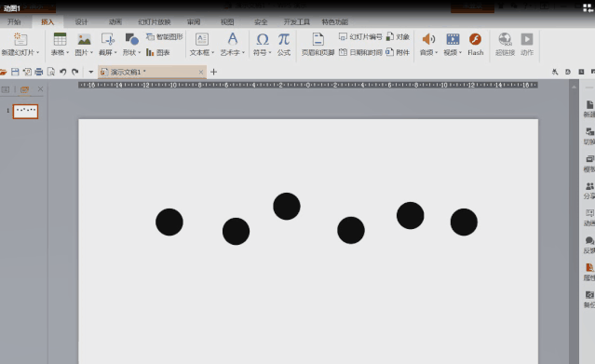
Task: Expand the 表格 dropdown arrow
Action: [68, 52]
